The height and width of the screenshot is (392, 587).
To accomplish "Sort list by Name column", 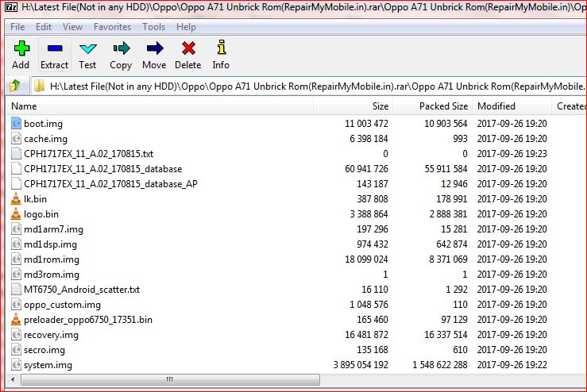I will [x=24, y=106].
